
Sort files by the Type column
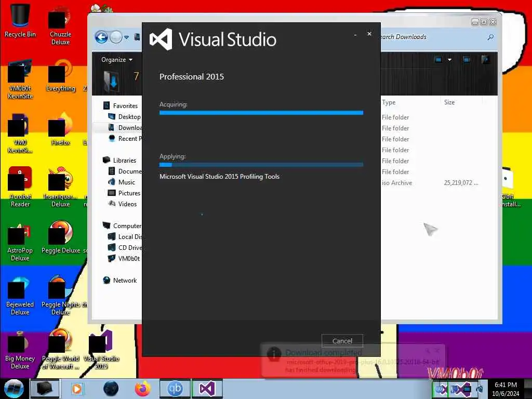tap(389, 102)
